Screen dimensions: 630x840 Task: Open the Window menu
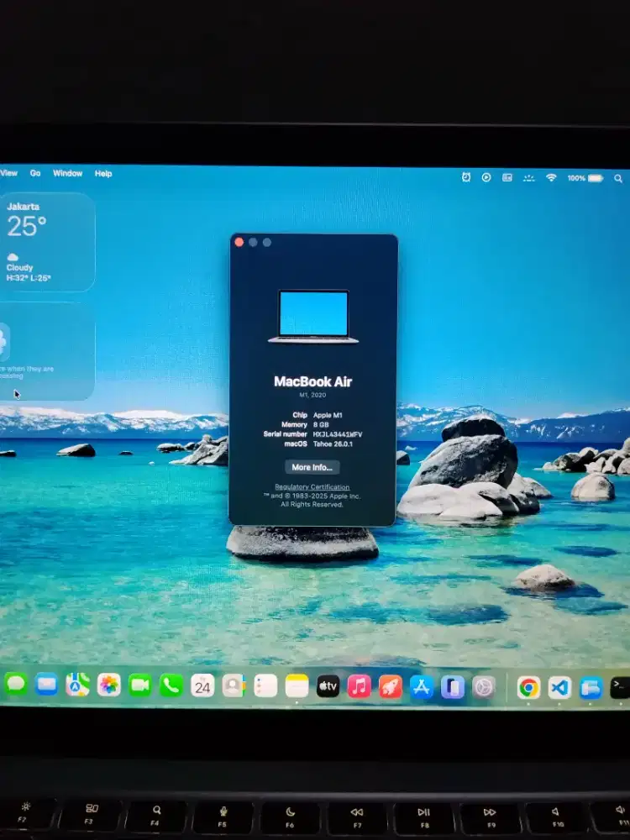pyautogui.click(x=67, y=174)
